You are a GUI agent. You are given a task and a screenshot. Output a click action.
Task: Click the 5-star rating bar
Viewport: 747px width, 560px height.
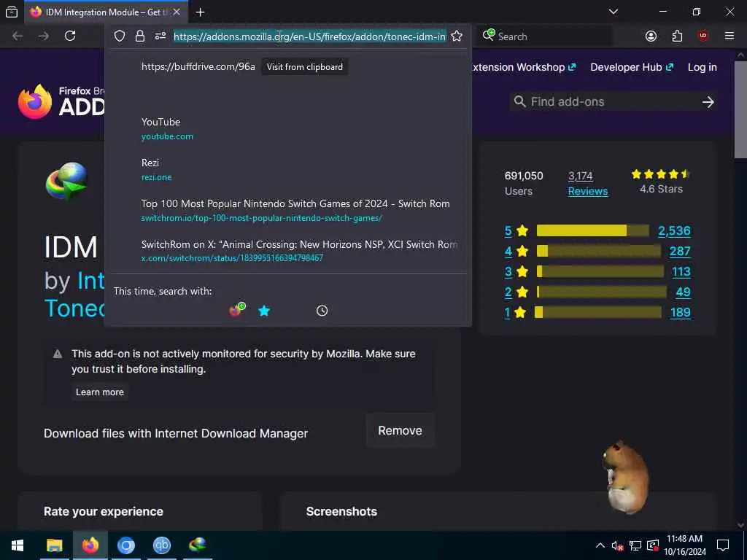pos(592,230)
